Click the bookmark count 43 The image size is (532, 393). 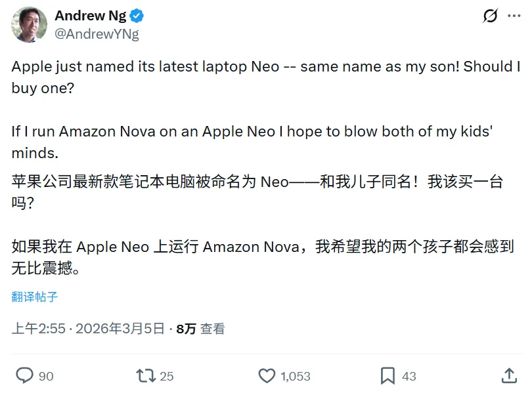(x=409, y=376)
